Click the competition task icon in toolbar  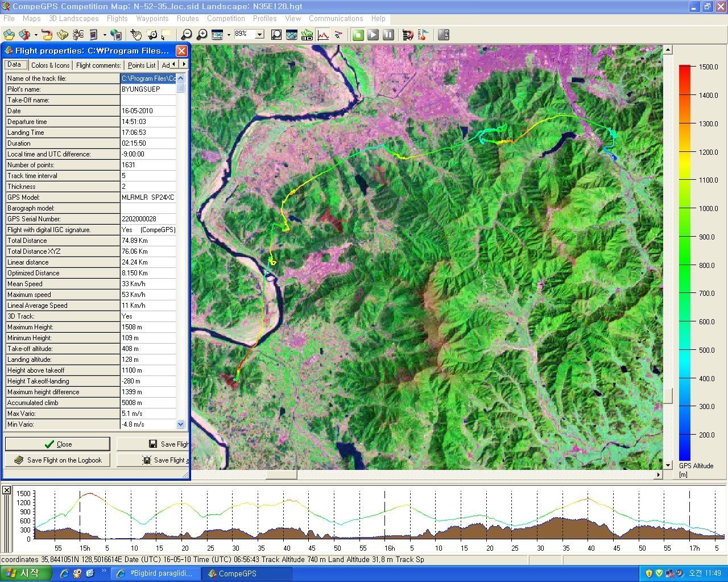pos(407,35)
